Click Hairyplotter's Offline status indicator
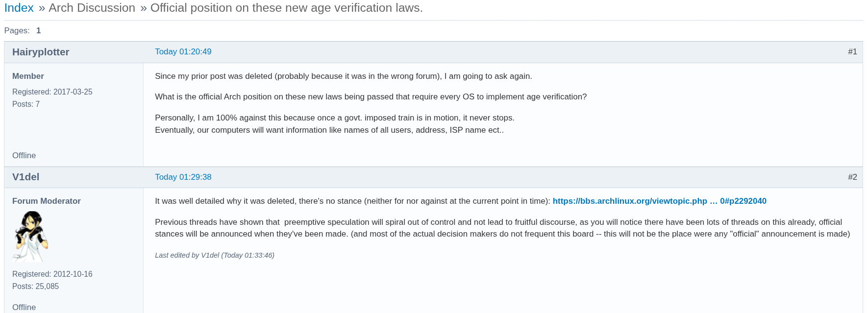This screenshot has height=313, width=868. point(24,155)
